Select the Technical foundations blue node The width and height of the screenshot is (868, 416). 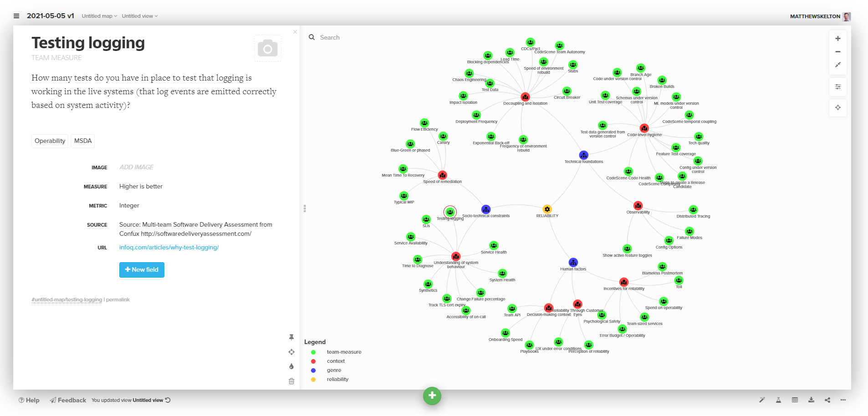(583, 155)
